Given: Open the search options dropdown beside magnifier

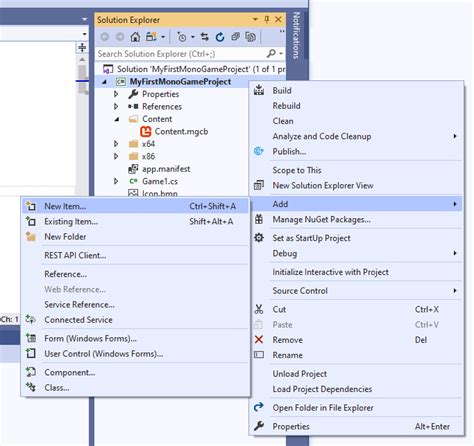Looking at the screenshot, I should pos(281,53).
